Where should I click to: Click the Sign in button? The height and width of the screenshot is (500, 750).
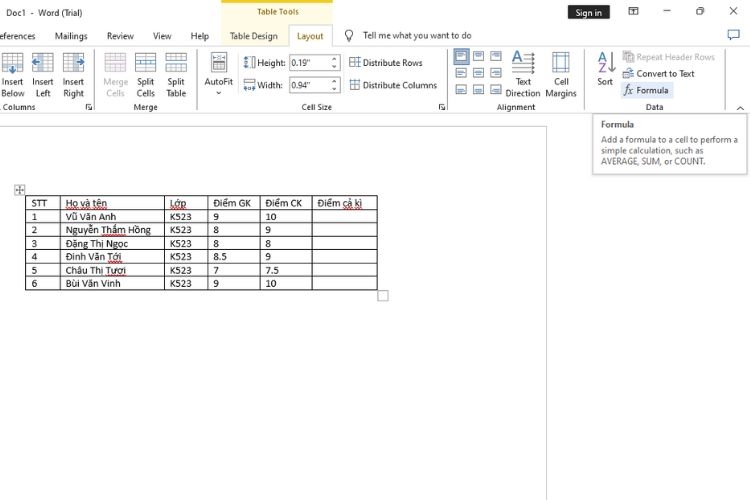(x=588, y=12)
